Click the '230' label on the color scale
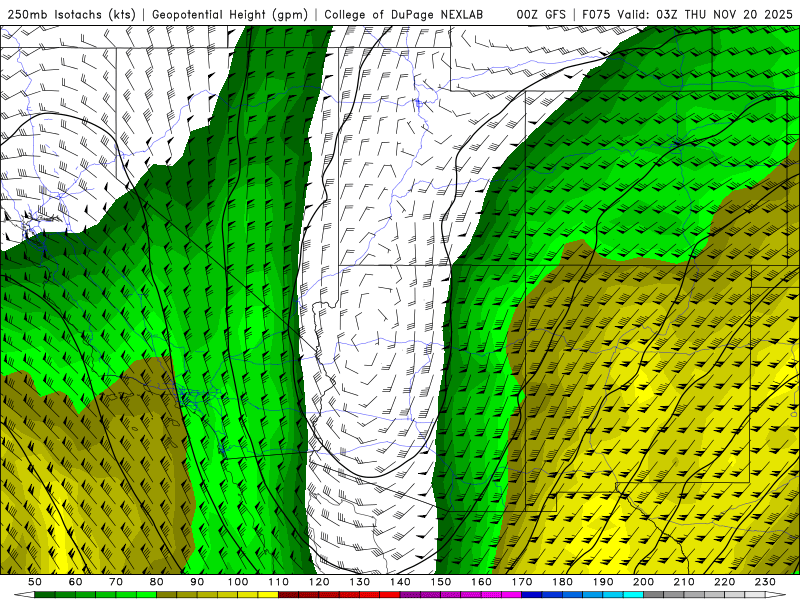 pos(765,582)
